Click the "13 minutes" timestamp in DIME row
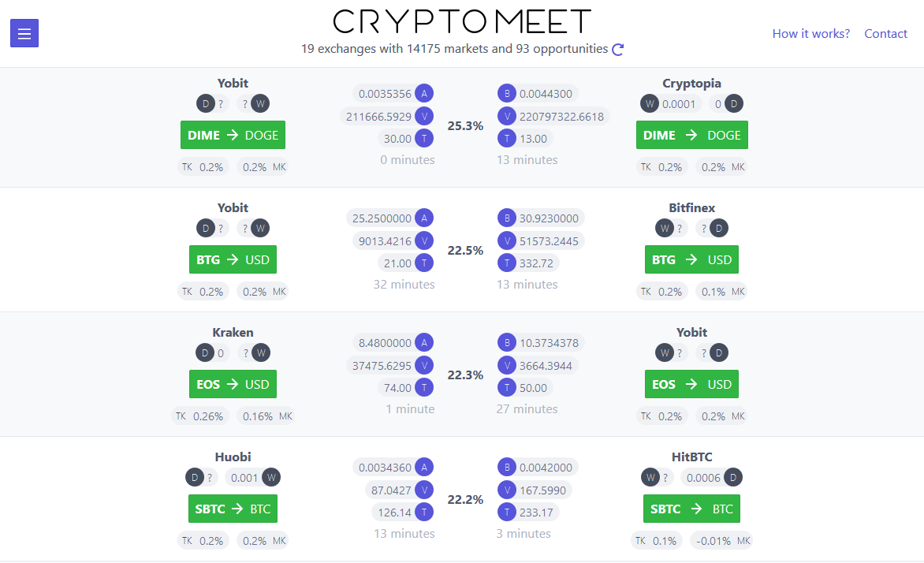This screenshot has height=563, width=924. (527, 159)
